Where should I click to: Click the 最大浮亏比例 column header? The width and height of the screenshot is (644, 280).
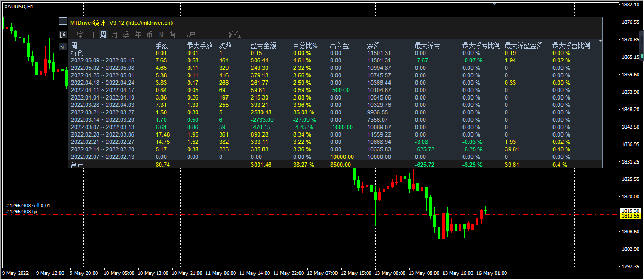[482, 46]
